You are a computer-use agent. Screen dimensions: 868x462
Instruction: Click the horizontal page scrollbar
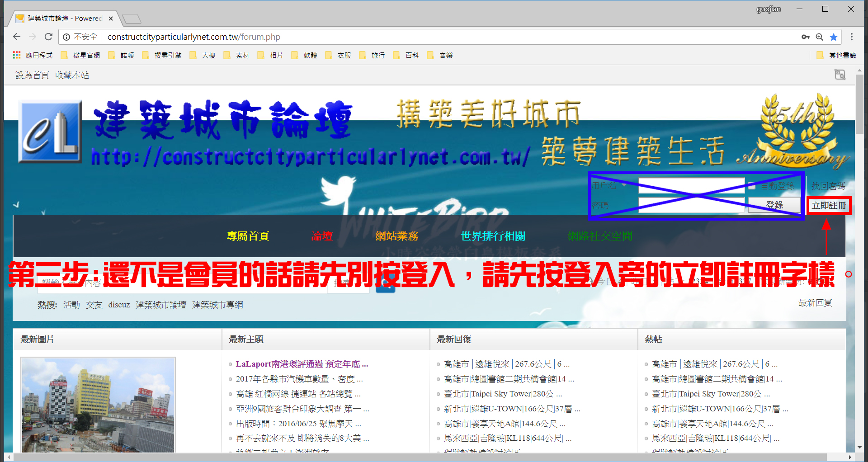click(x=420, y=457)
